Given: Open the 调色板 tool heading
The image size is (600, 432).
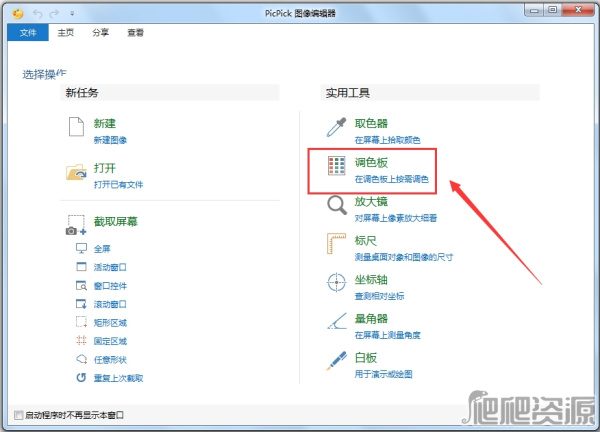Looking at the screenshot, I should click(x=371, y=162).
